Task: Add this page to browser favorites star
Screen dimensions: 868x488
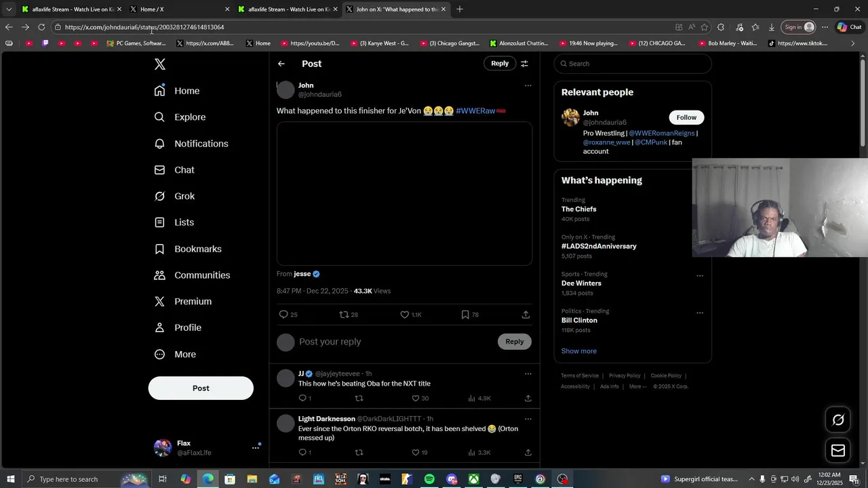Action: pos(705,27)
